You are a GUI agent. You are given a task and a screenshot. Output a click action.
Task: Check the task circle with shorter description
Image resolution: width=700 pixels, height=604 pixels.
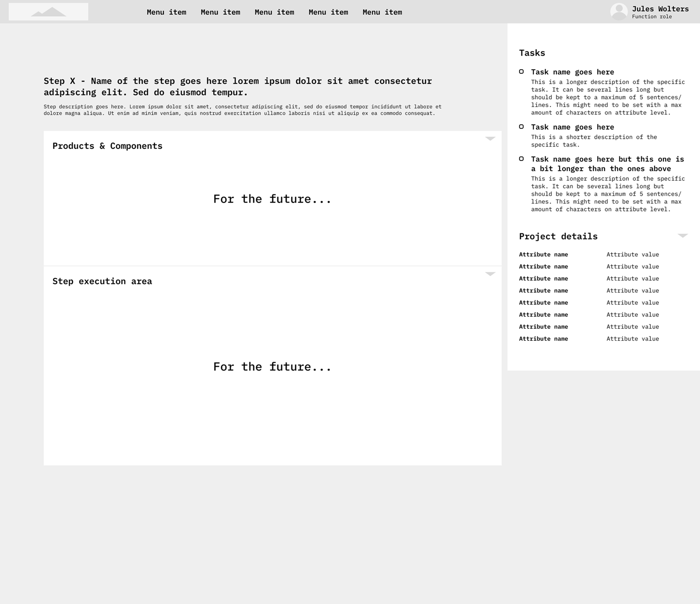tap(521, 127)
